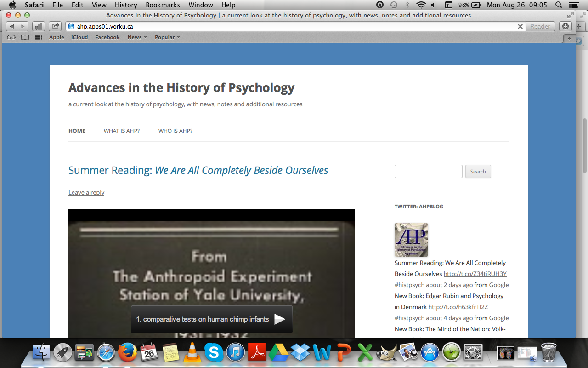Stop loading with the address bar X
Screen dimensions: 588x368
(520, 27)
